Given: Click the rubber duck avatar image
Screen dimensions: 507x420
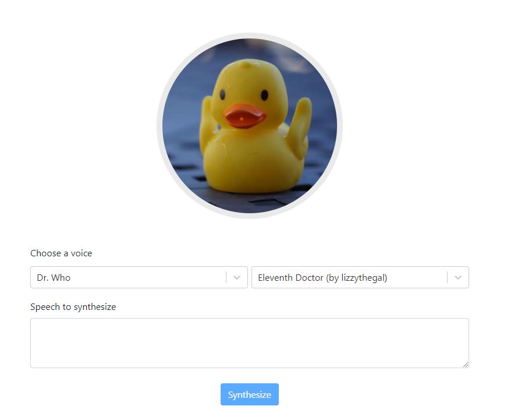Looking at the screenshot, I should pyautogui.click(x=250, y=126).
